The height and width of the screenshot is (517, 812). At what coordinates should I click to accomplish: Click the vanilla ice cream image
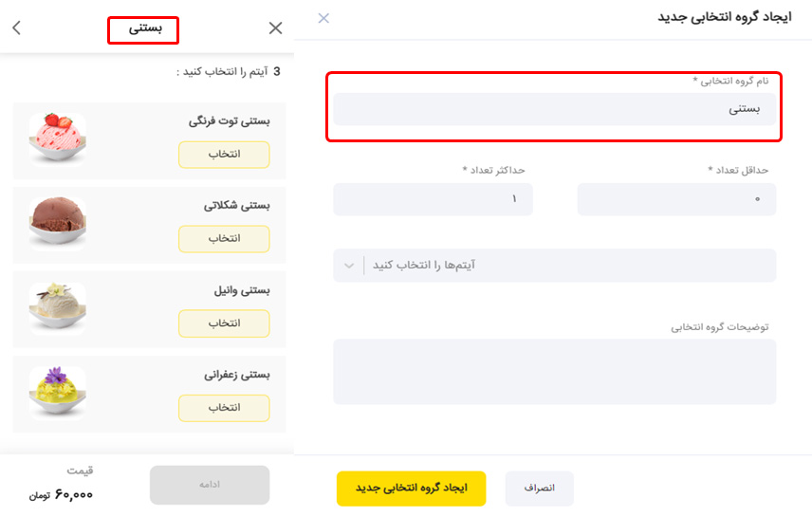tap(58, 308)
